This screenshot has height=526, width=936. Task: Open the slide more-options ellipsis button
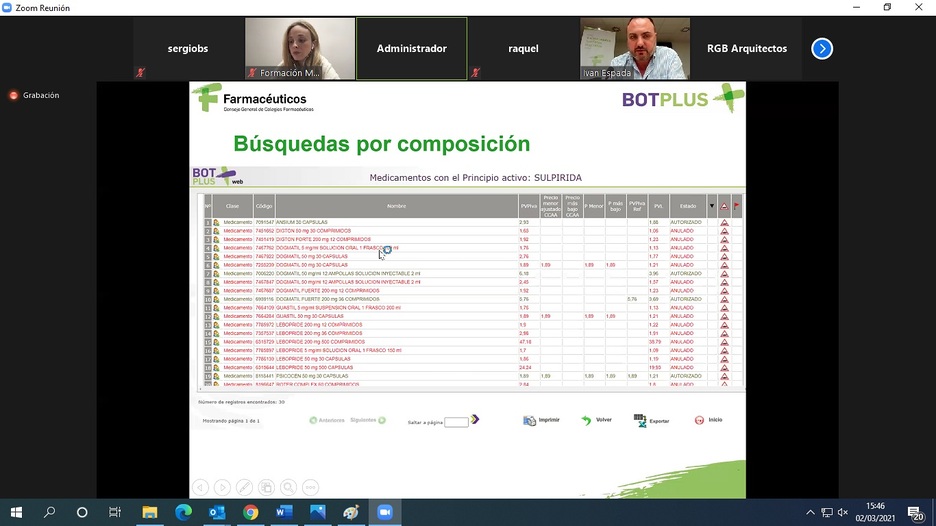[x=310, y=487]
